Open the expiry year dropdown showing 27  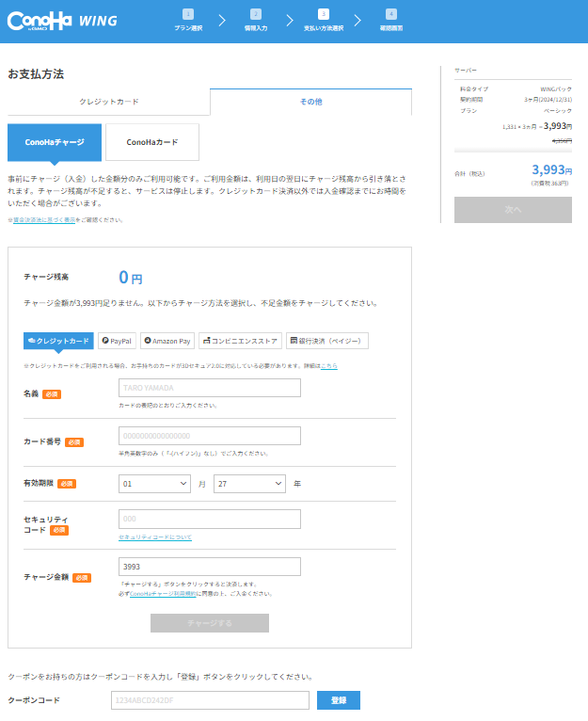(249, 484)
